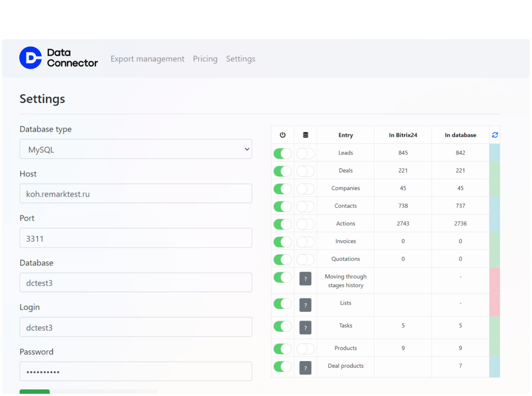
Task: Toggle Companies export switch
Action: (x=283, y=189)
